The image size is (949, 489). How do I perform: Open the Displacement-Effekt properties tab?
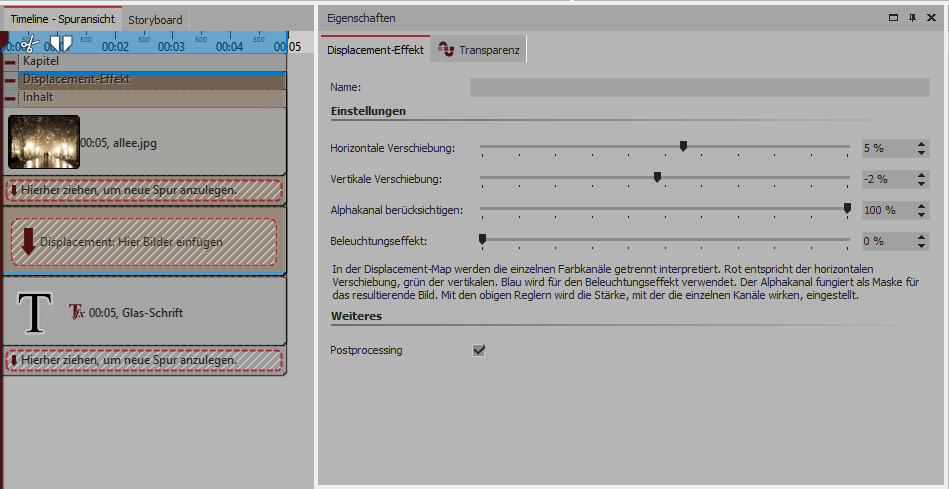click(375, 50)
